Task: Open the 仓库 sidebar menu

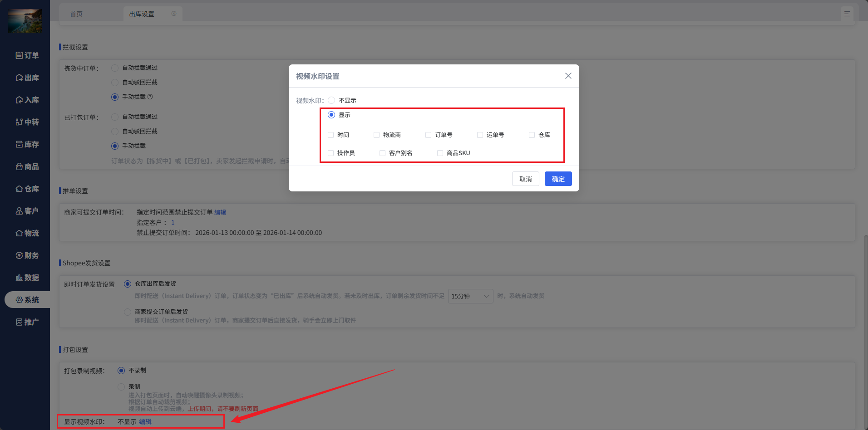Action: pos(27,189)
